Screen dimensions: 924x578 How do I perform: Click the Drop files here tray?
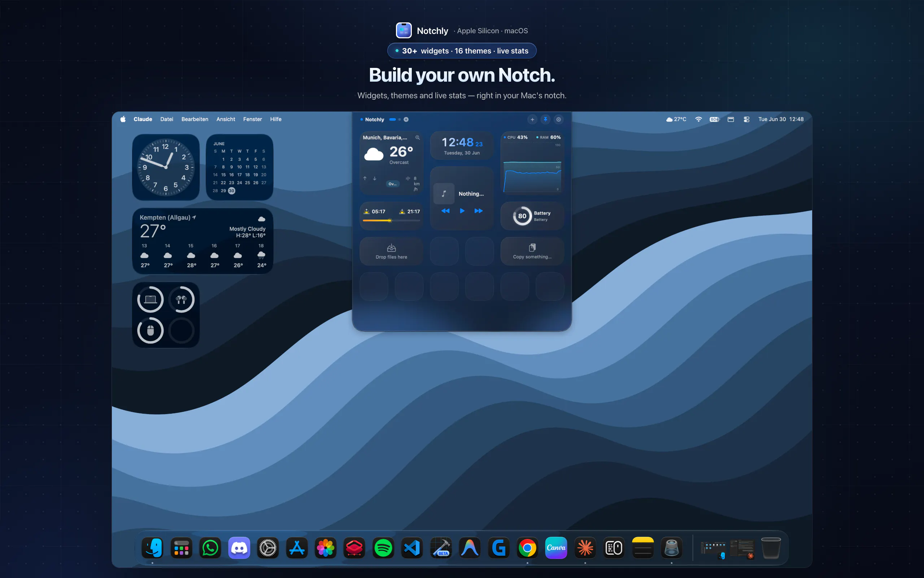[391, 251]
